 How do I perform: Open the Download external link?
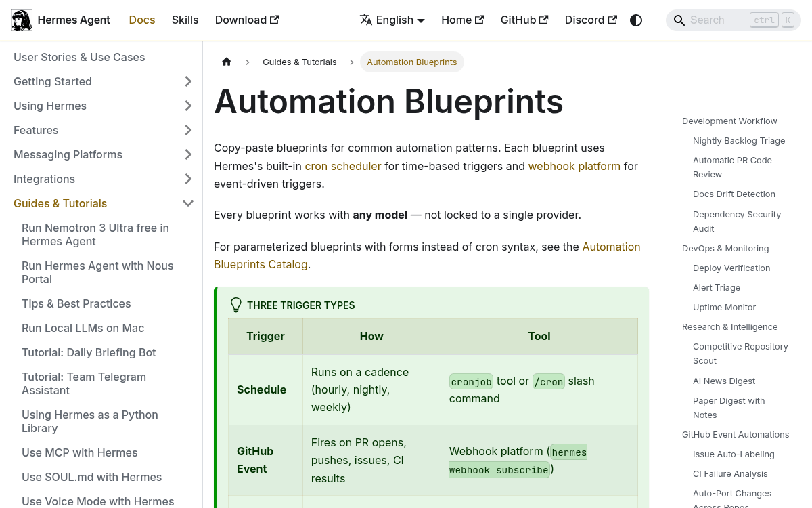click(247, 20)
